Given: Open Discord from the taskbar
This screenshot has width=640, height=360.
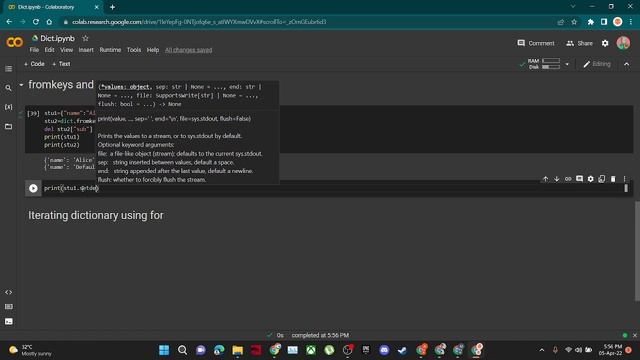Looking at the screenshot, I should (384, 350).
